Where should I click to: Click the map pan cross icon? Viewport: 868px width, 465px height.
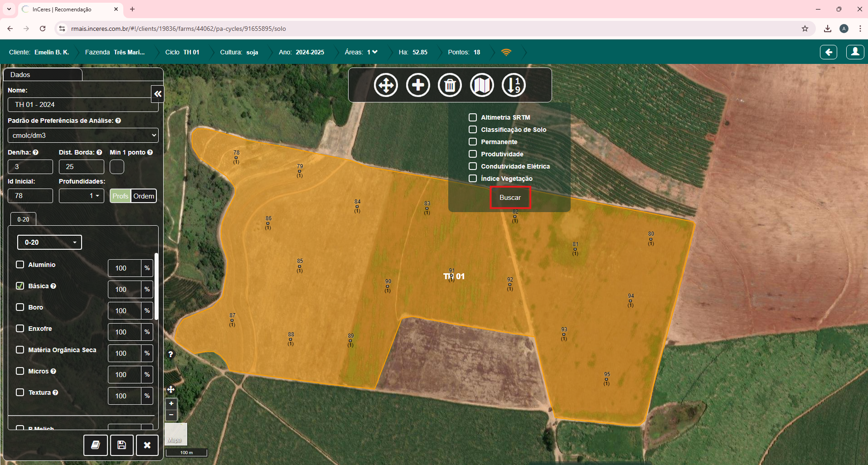(x=171, y=389)
